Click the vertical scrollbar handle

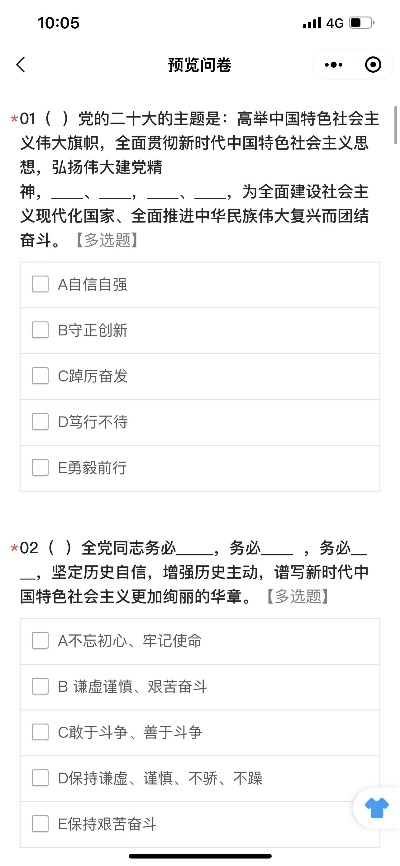pyautogui.click(x=396, y=124)
